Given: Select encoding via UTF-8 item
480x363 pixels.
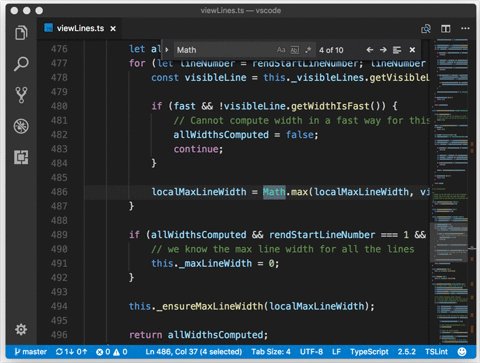Looking at the screenshot, I should point(311,352).
